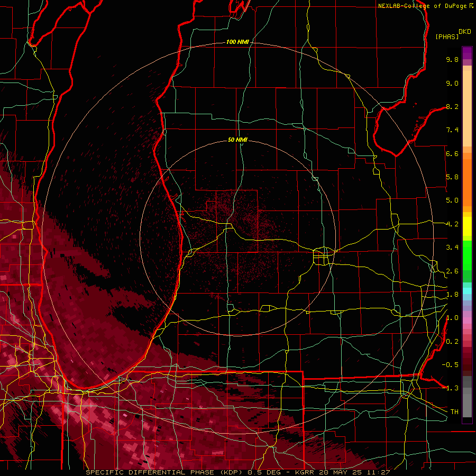This screenshot has width=476, height=476.
Task: Select the orange band on the color bar
Action: tap(467, 182)
